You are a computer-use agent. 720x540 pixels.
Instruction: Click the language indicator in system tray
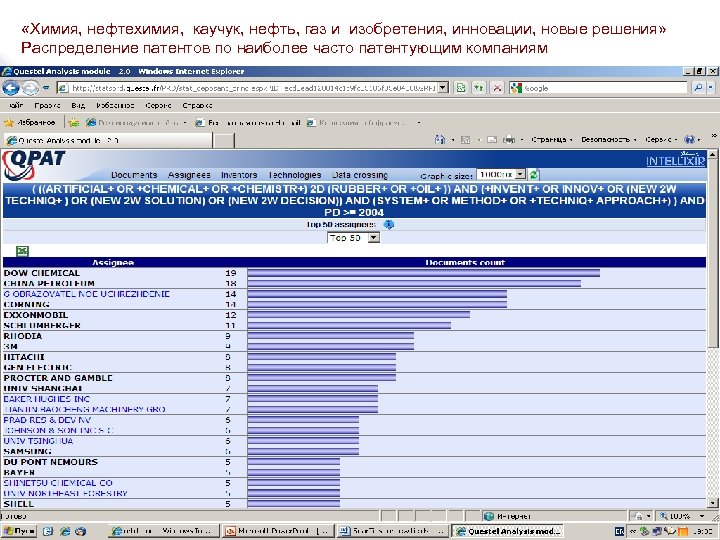pos(619,531)
